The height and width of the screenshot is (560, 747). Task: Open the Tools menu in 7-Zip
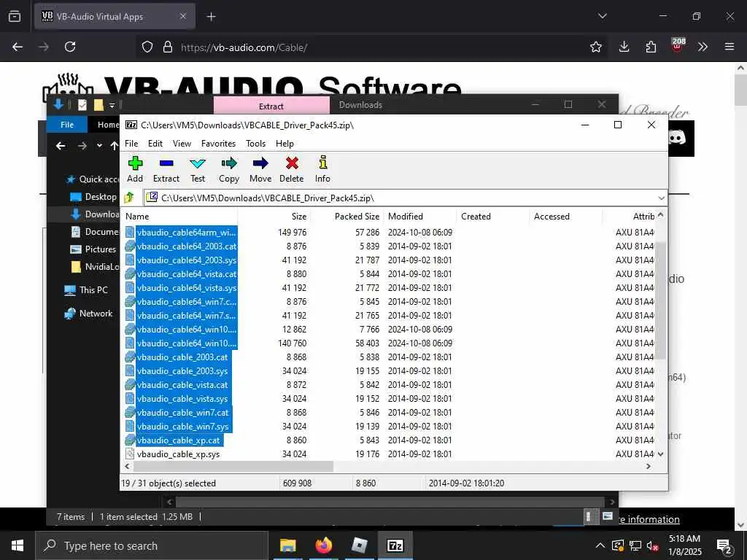pos(256,144)
